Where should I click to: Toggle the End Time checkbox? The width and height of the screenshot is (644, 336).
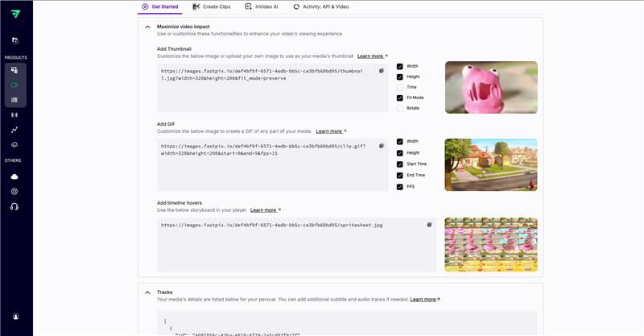(399, 175)
